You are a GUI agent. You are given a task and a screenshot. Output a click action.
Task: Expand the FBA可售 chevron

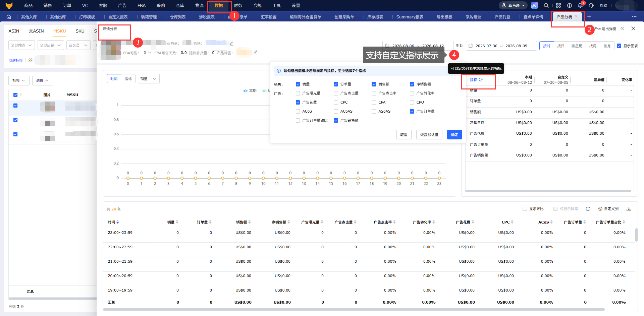point(149,53)
